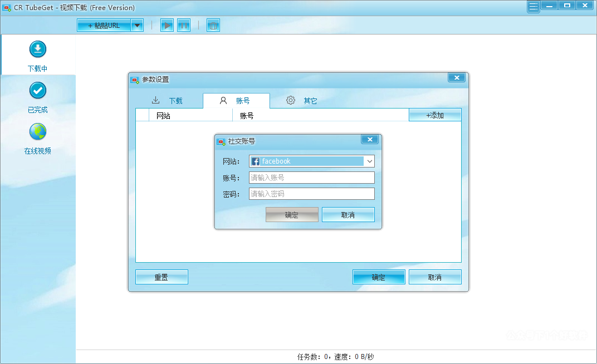
Task: Maximize the CR TubeGet window
Action: 567,6
